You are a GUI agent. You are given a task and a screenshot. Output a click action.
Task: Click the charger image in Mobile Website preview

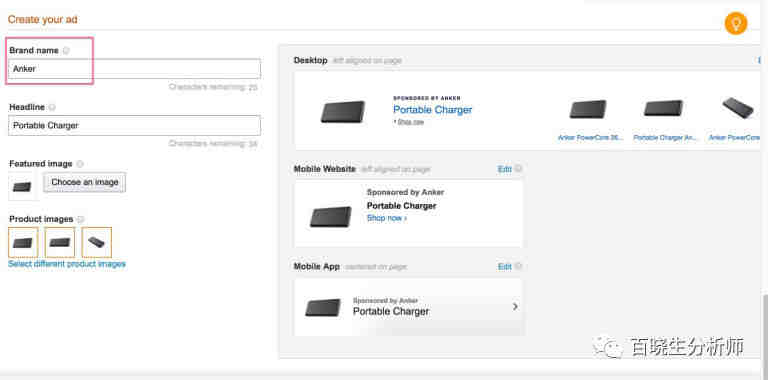[x=331, y=216]
